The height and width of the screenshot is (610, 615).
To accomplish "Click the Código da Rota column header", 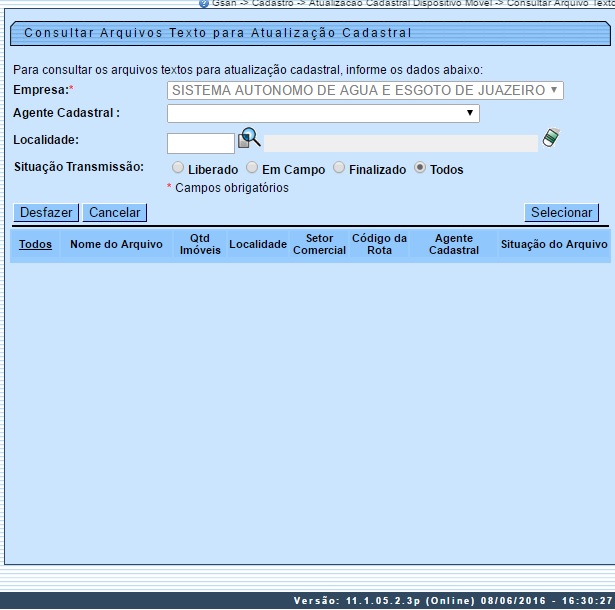I will click(379, 244).
